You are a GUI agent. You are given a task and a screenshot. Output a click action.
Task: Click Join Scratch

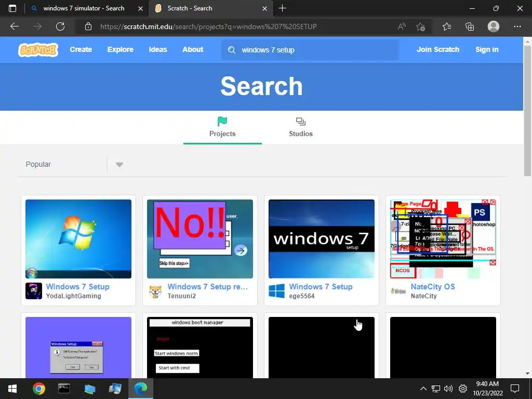[x=438, y=49]
